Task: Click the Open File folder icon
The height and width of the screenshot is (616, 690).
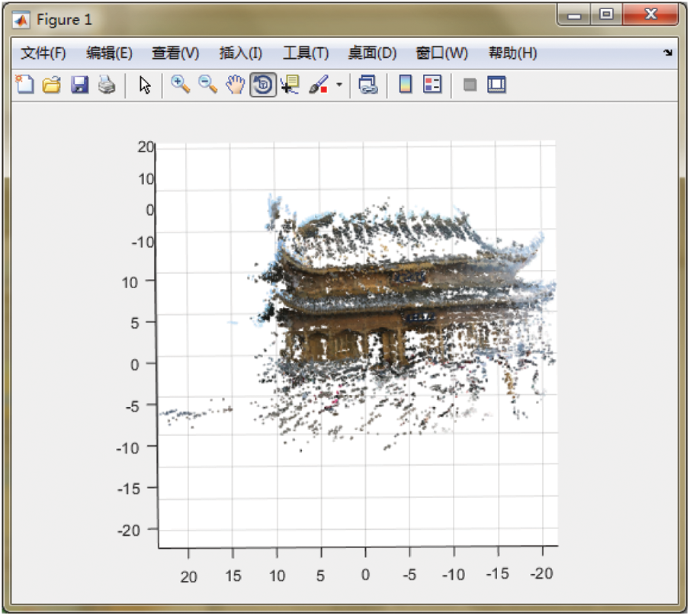Action: [x=51, y=85]
